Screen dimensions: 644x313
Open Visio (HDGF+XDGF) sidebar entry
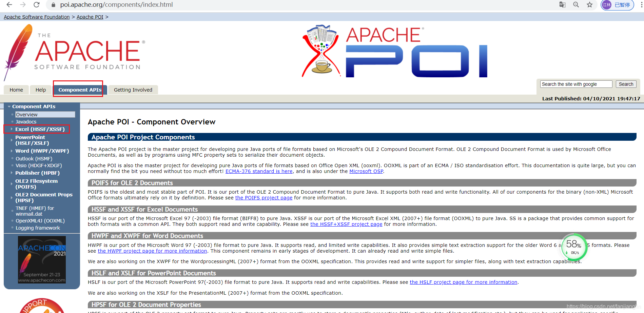pyautogui.click(x=39, y=165)
